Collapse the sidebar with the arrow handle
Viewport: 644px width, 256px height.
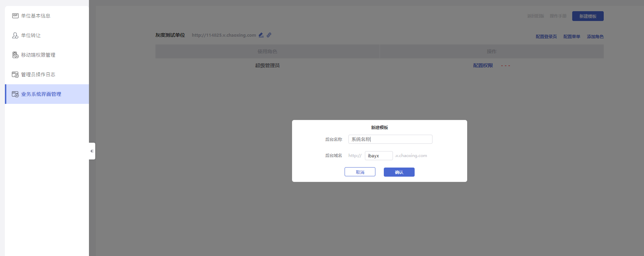coord(92,151)
